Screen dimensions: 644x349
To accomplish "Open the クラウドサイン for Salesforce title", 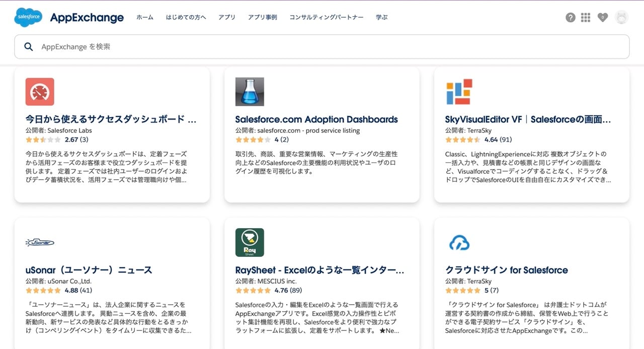I will coord(507,270).
